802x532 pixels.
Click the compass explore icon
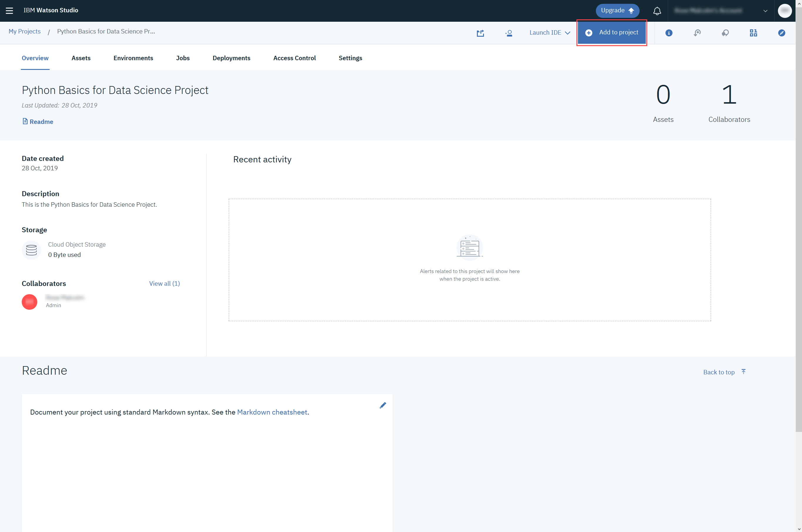[x=781, y=33]
